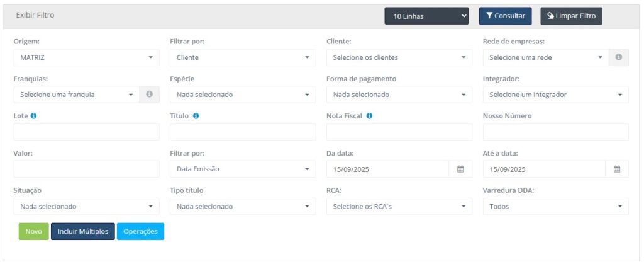Click the Nota Fiscal info icon
This screenshot has width=644, height=264.
point(369,116)
